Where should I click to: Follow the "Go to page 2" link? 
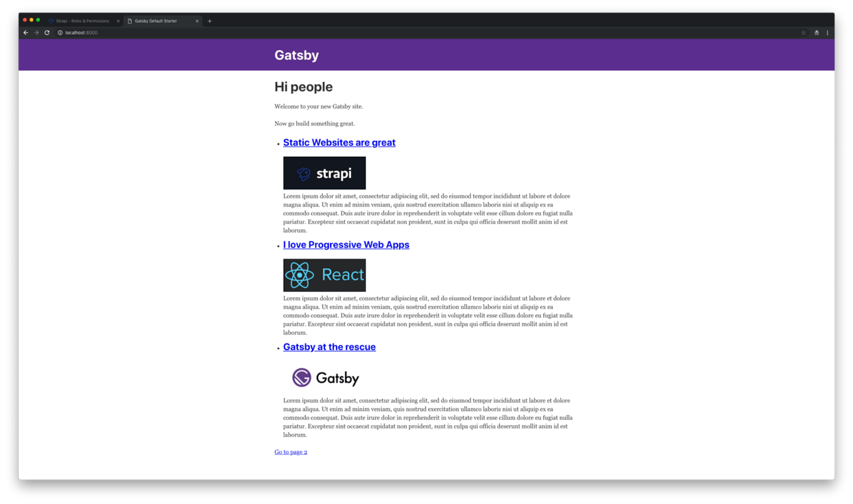pos(290,452)
